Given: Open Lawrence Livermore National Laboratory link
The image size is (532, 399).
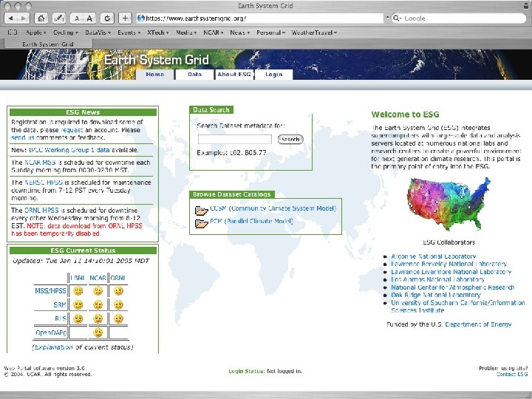Looking at the screenshot, I should click(x=451, y=272).
